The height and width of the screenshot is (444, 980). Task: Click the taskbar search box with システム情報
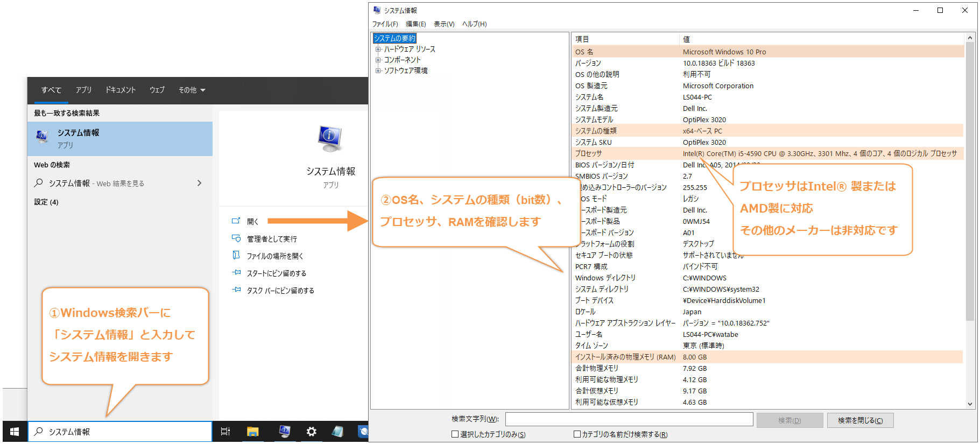coord(120,432)
